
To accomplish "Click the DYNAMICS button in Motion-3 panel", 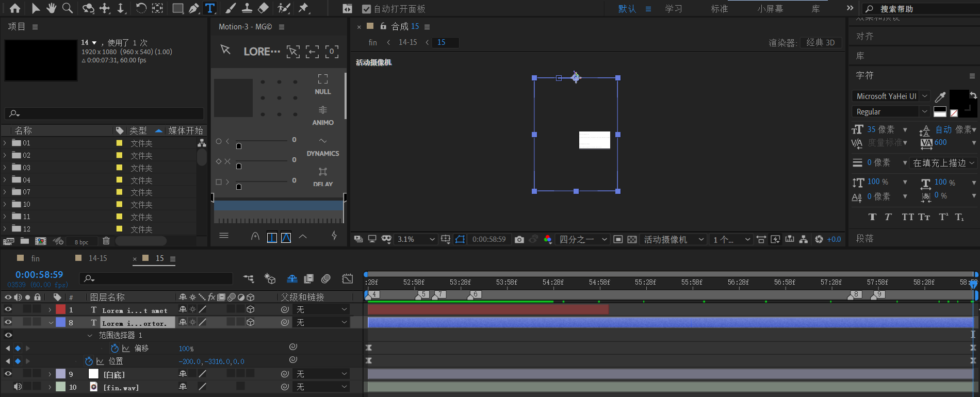I will pos(323,147).
